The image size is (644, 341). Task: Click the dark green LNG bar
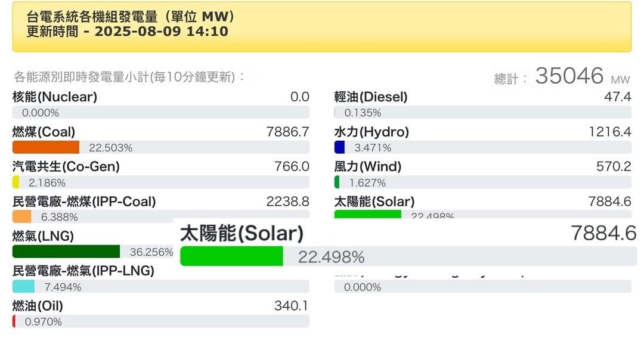pyautogui.click(x=66, y=252)
